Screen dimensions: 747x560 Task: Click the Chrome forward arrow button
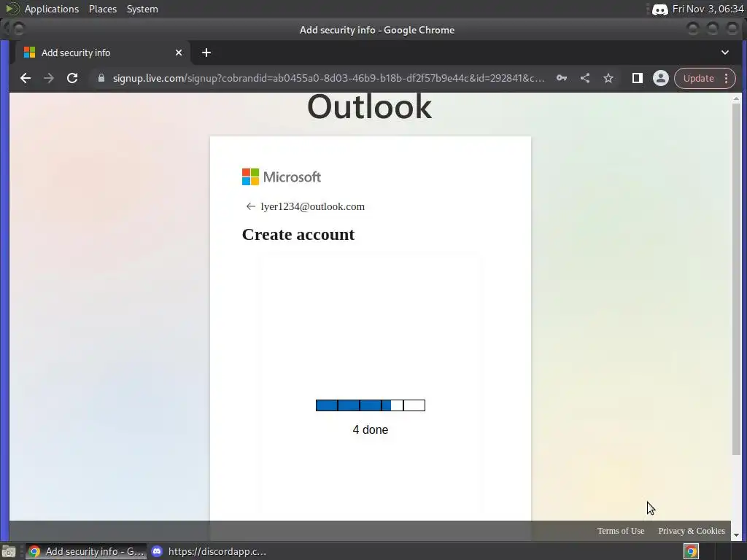coord(49,78)
